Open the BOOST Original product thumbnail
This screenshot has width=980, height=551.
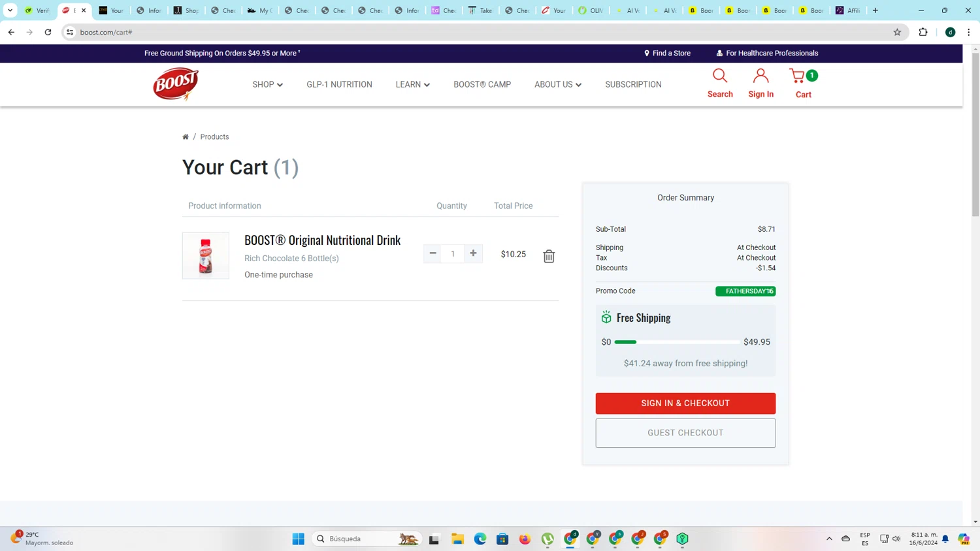coord(206,255)
